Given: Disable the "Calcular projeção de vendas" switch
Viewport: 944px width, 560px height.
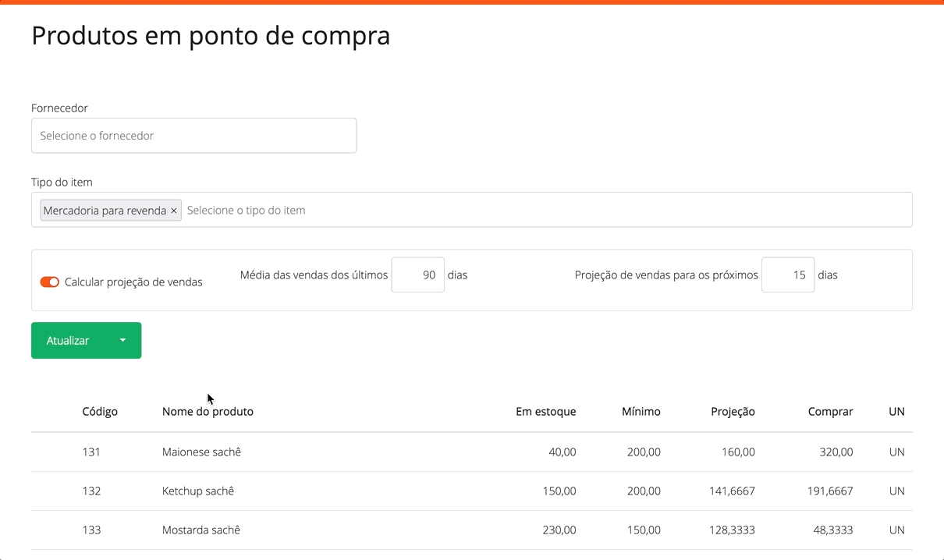Looking at the screenshot, I should coord(49,282).
